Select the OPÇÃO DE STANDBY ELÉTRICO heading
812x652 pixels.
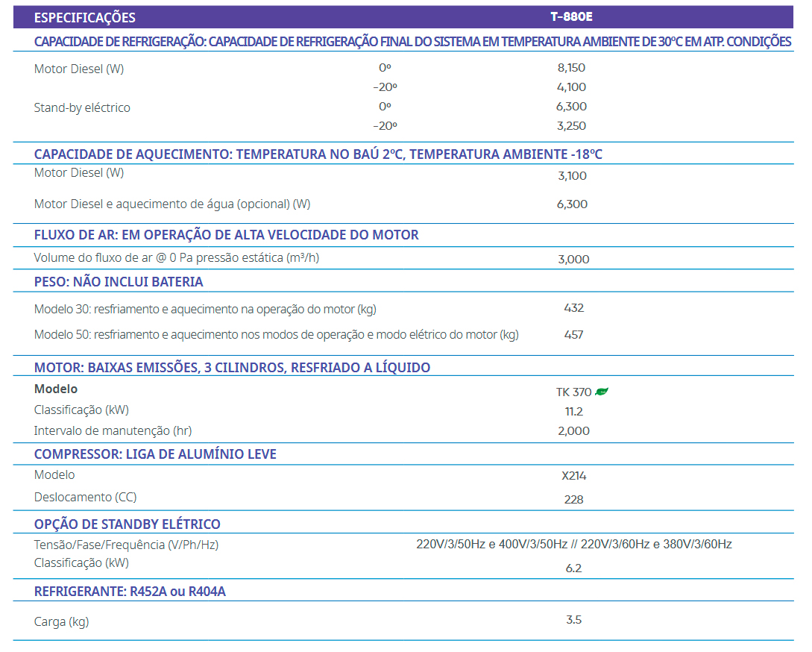coord(128,524)
